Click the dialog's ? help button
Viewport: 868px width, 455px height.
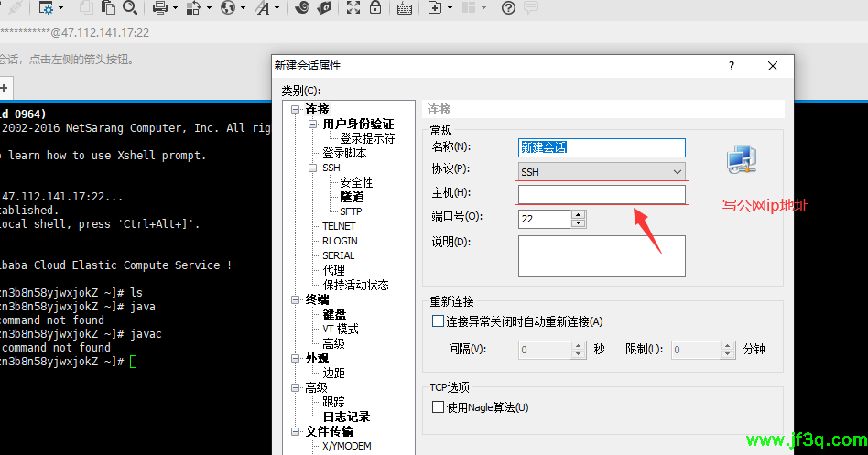point(731,66)
